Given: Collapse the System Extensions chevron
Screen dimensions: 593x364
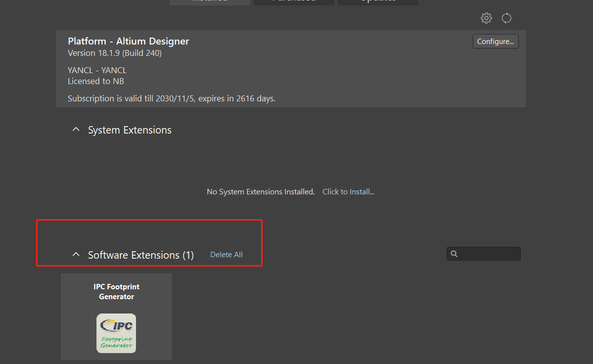Looking at the screenshot, I should coord(76,130).
